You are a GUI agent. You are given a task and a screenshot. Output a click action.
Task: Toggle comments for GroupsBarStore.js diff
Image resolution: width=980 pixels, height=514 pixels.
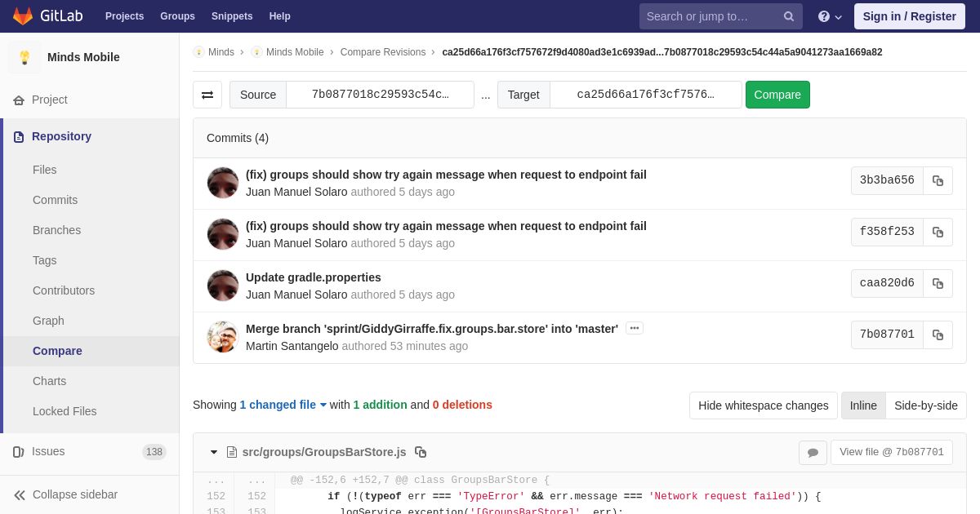click(x=813, y=452)
